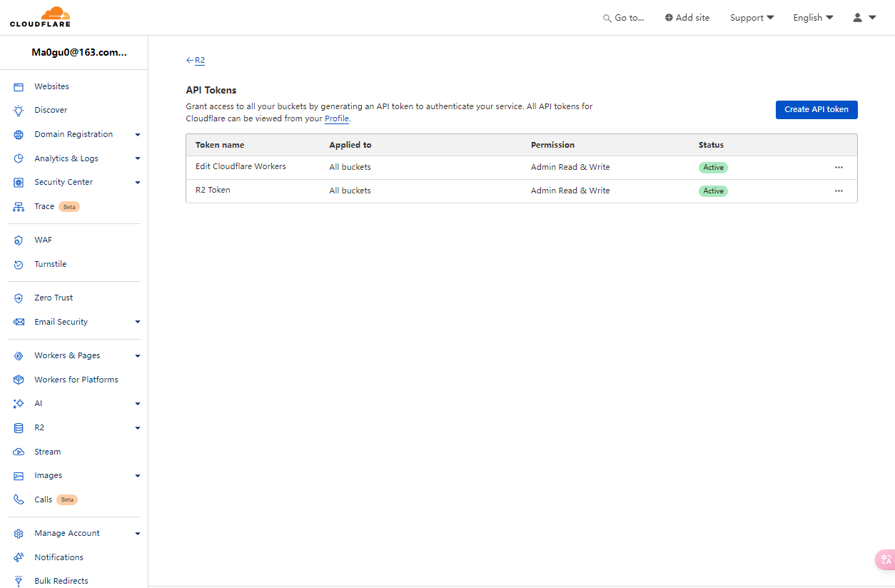The width and height of the screenshot is (895, 588).
Task: Expand the Domain Registration submenu arrow
Action: point(138,135)
